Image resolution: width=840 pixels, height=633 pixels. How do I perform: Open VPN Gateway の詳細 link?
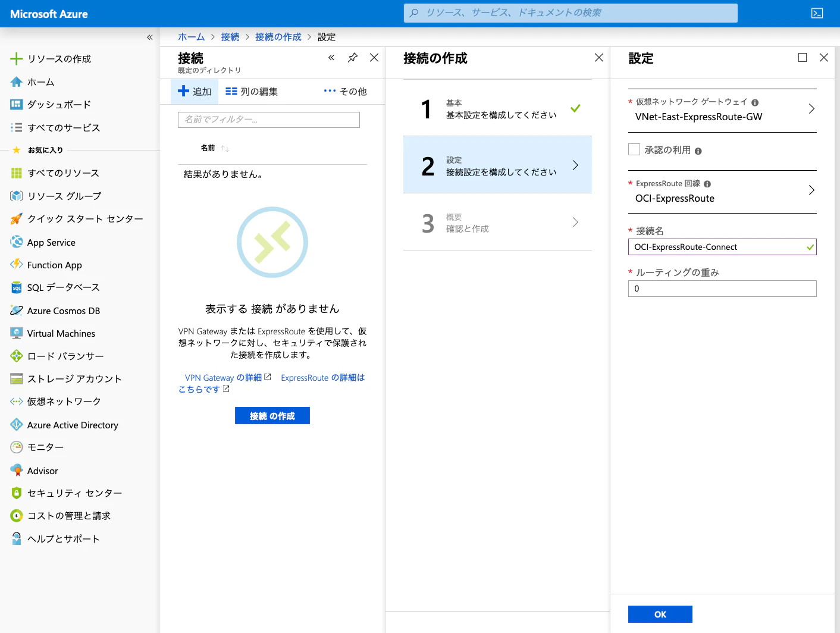pyautogui.click(x=228, y=378)
